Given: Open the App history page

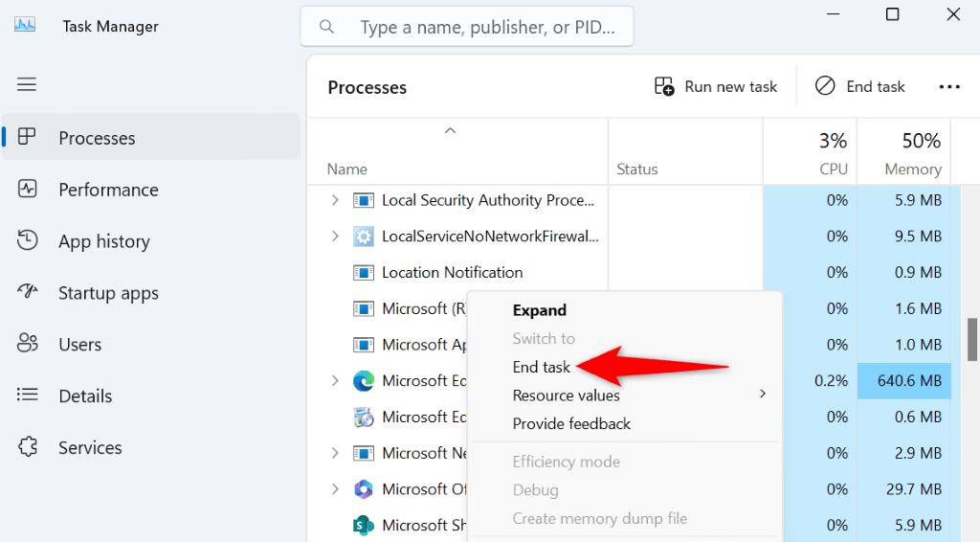Looking at the screenshot, I should (x=103, y=241).
